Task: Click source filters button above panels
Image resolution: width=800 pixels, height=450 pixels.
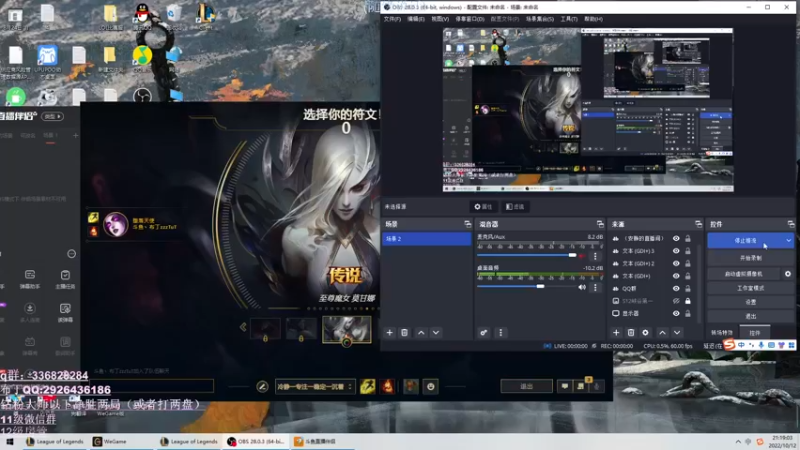Action: [515, 207]
